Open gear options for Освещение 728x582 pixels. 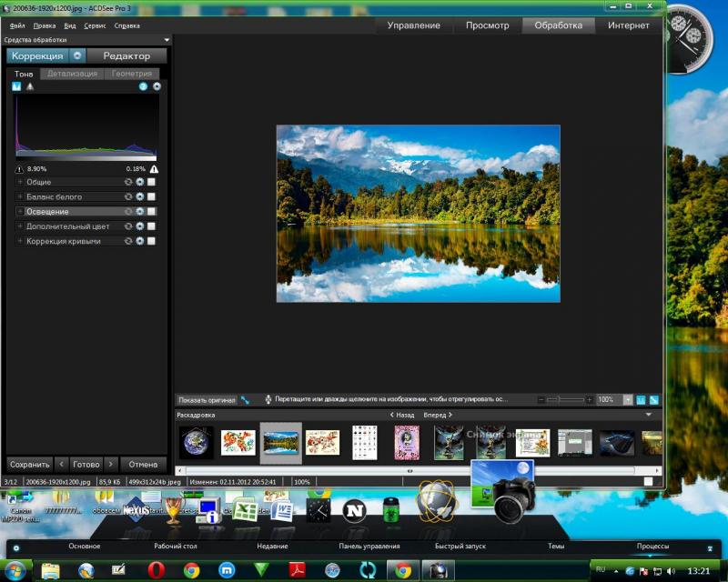[x=140, y=212]
